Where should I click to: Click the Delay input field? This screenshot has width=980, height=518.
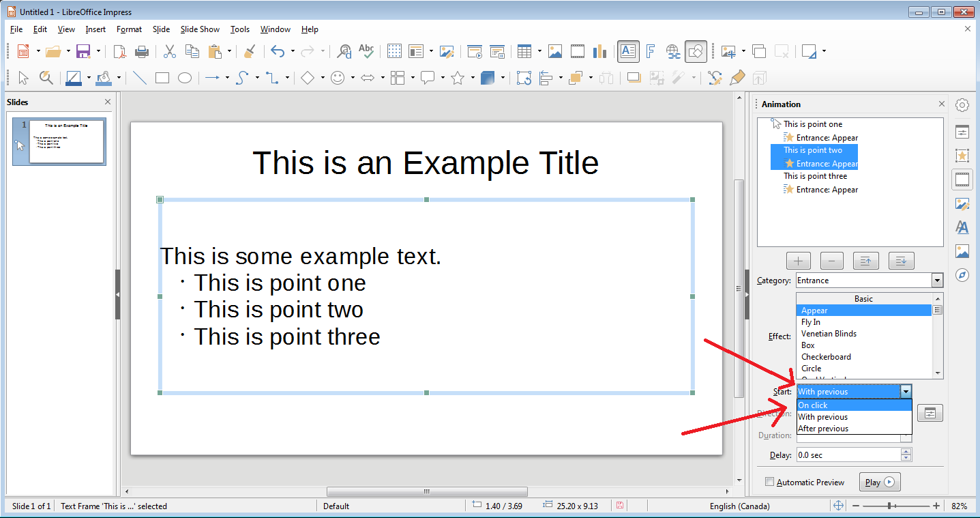(849, 455)
